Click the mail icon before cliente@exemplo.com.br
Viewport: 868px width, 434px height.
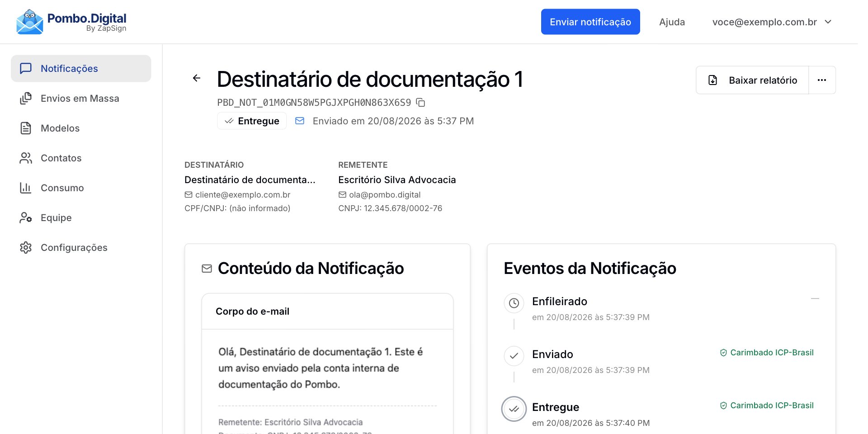189,195
